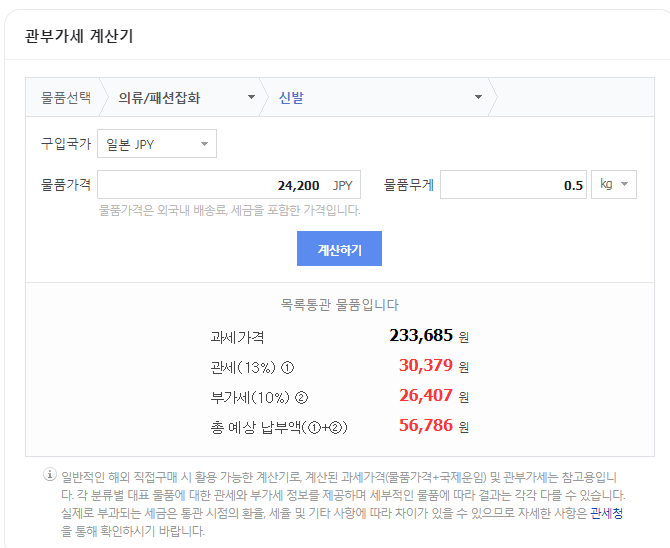Click the 계산하기 button
This screenshot has height=548, width=670.
339,249
